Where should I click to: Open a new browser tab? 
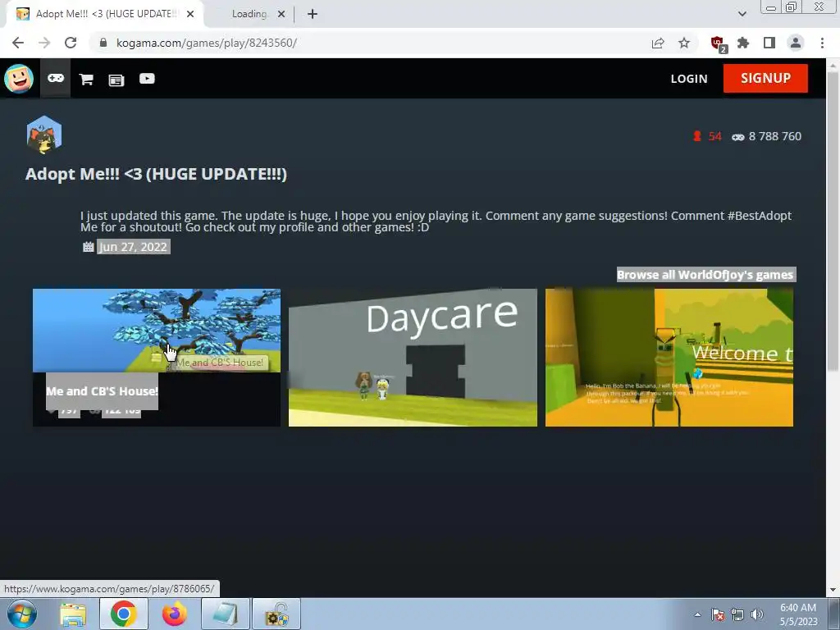[313, 14]
